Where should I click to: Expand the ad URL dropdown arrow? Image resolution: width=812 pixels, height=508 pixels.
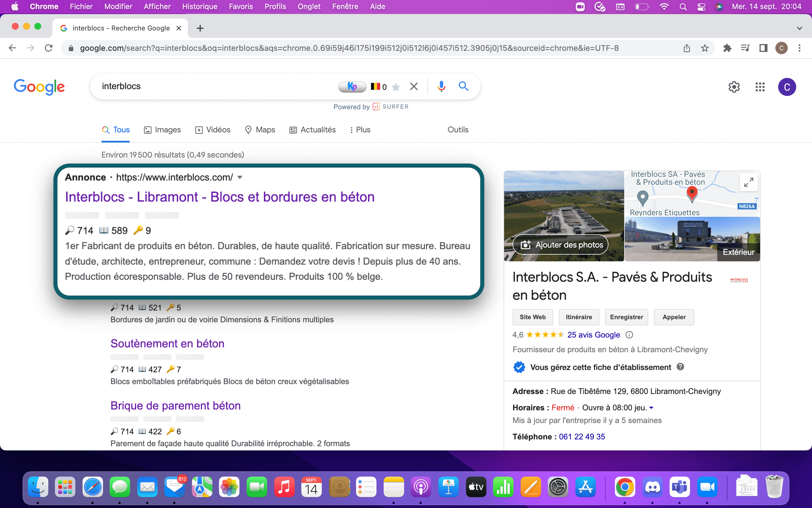[240, 178]
